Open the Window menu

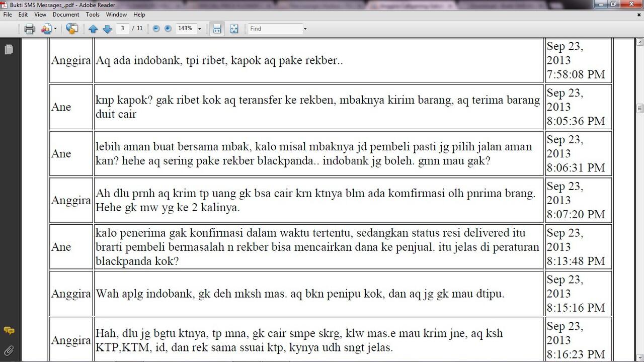[x=116, y=15]
